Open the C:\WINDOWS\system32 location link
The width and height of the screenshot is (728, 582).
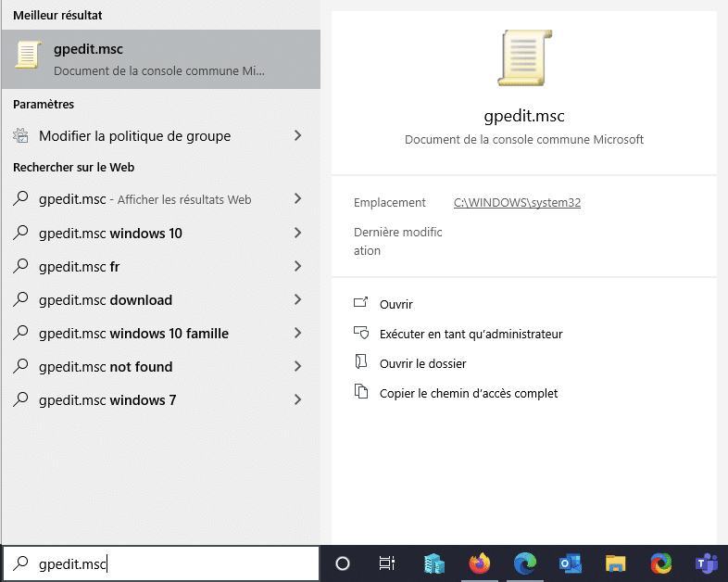click(x=517, y=202)
